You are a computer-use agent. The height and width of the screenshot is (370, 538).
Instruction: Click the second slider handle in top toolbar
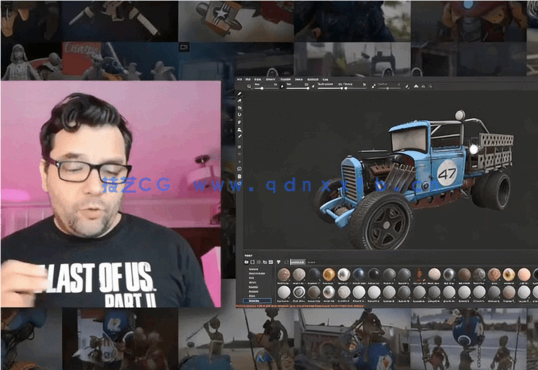click(308, 88)
